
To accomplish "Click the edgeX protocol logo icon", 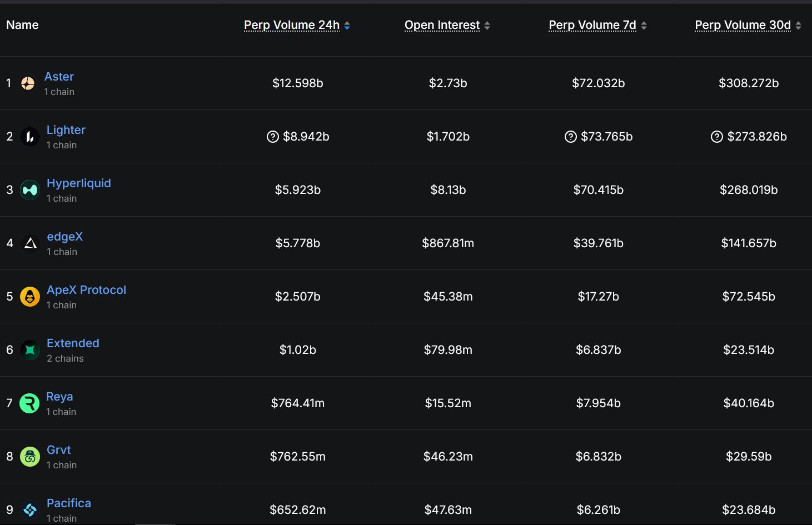I will (30, 243).
